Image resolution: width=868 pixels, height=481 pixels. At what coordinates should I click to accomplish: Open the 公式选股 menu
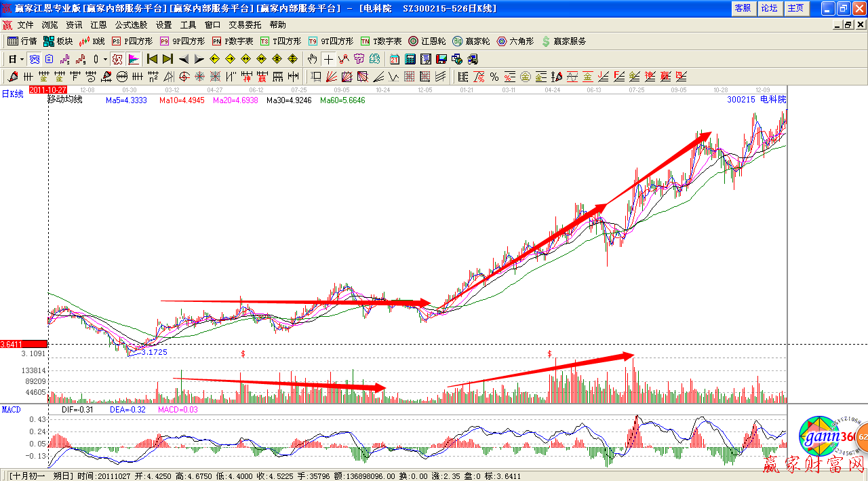point(131,25)
